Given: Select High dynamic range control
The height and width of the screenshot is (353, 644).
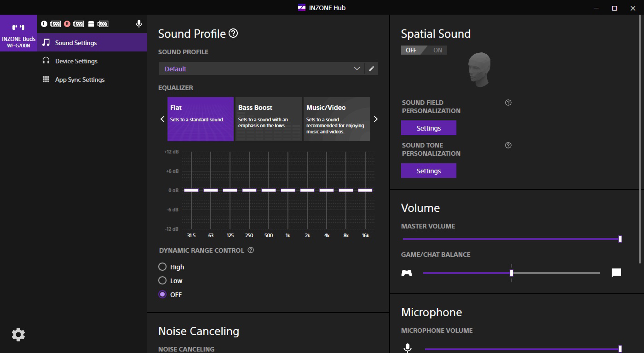Looking at the screenshot, I should 162,267.
